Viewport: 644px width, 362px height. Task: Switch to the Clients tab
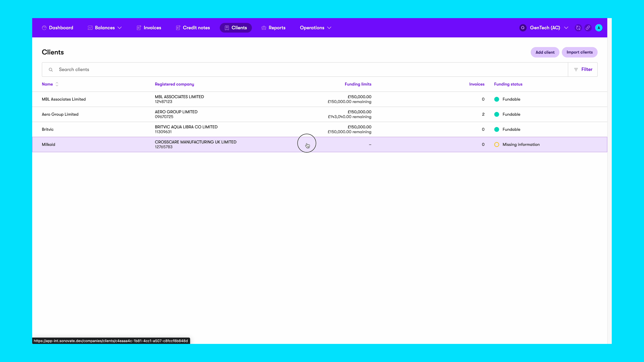click(x=235, y=28)
